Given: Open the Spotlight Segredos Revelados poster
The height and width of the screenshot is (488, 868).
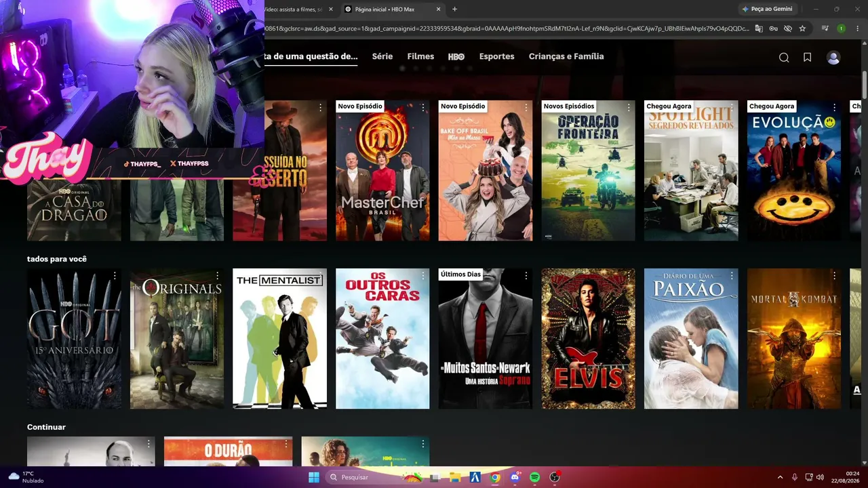Looking at the screenshot, I should 691,171.
